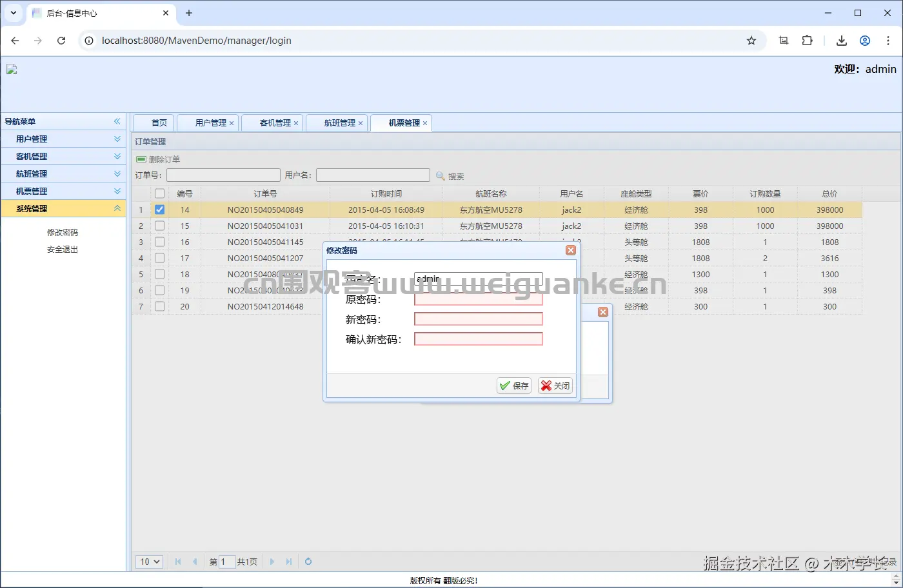
Task: Click the address bar URL
Action: (x=197, y=41)
